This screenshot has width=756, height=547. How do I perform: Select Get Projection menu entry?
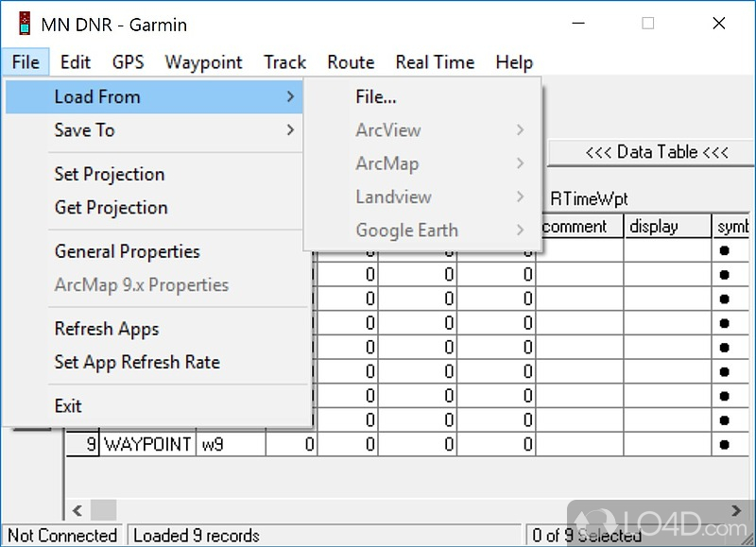[111, 207]
